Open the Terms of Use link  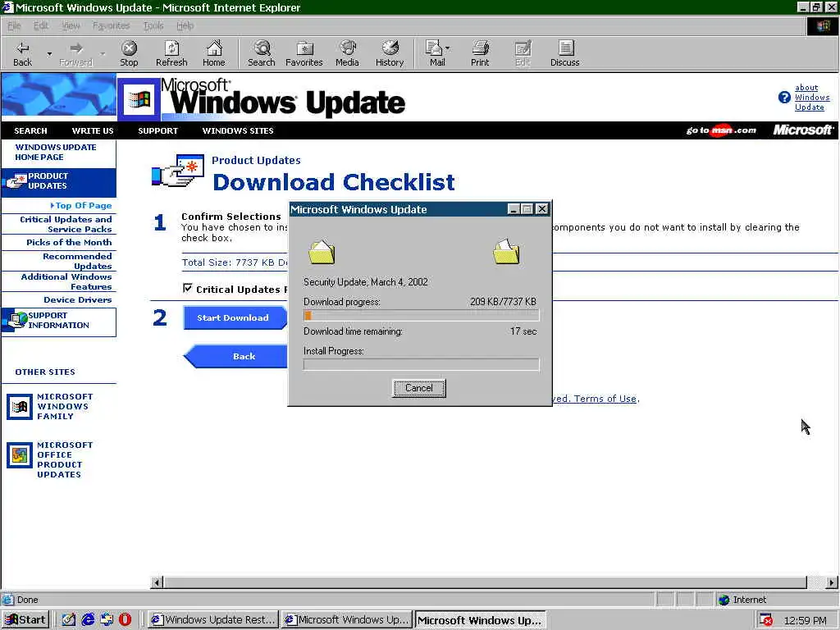[x=605, y=399]
